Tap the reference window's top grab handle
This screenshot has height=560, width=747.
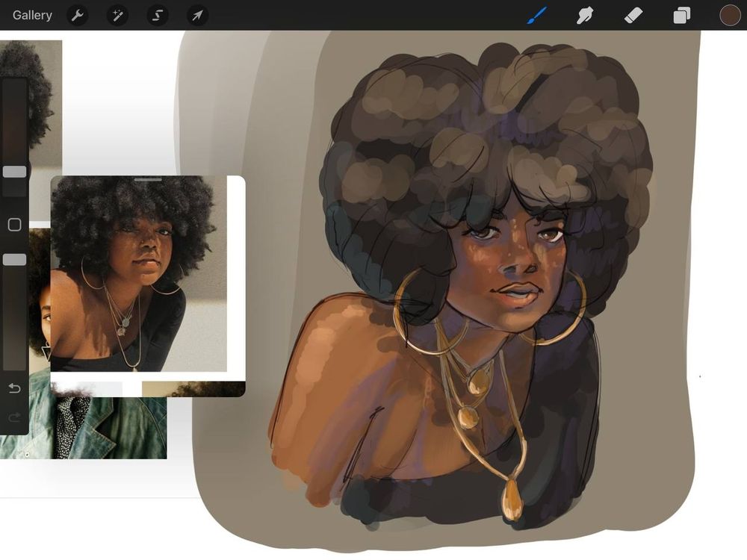[148, 180]
